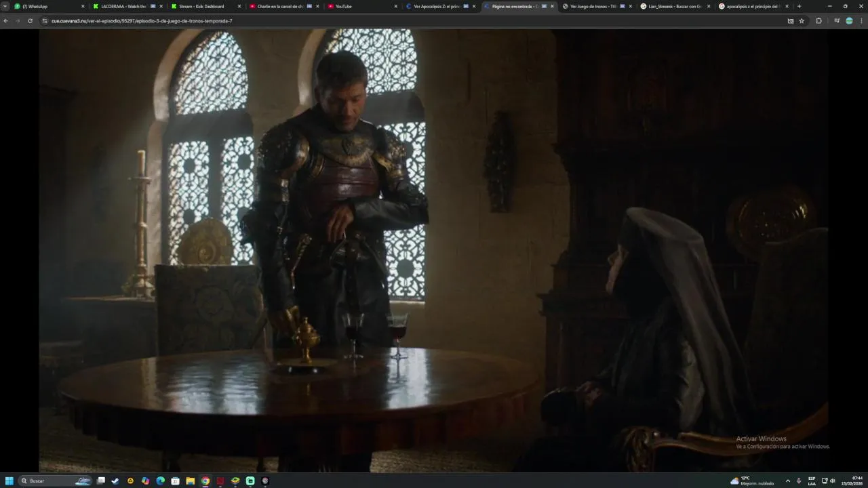Image resolution: width=868 pixels, height=488 pixels.
Task: Launch Microsoft Edge from the taskbar
Action: click(160, 481)
